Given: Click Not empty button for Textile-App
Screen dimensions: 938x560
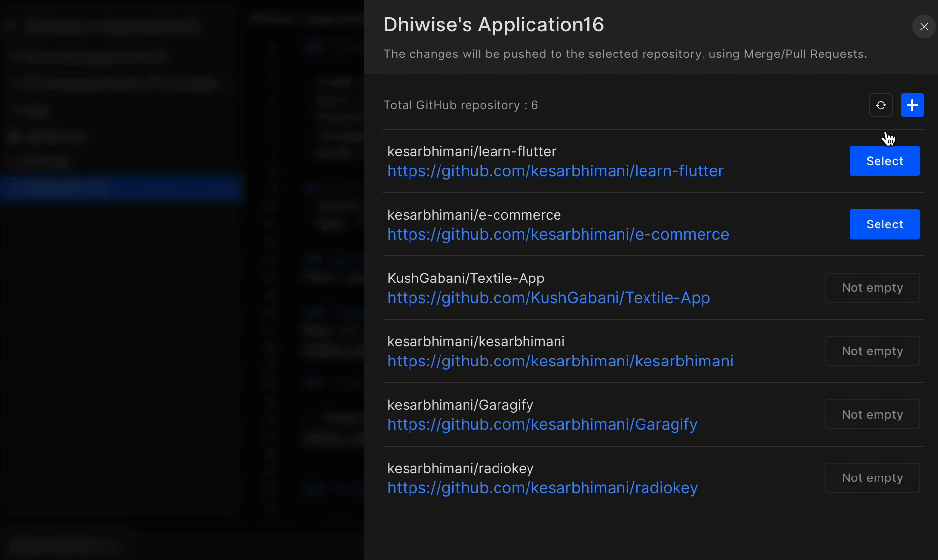Looking at the screenshot, I should point(872,287).
